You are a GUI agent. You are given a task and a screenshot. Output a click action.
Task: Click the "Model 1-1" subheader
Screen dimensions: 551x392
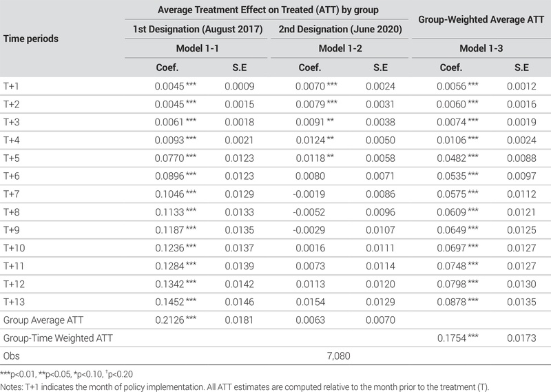(x=196, y=50)
